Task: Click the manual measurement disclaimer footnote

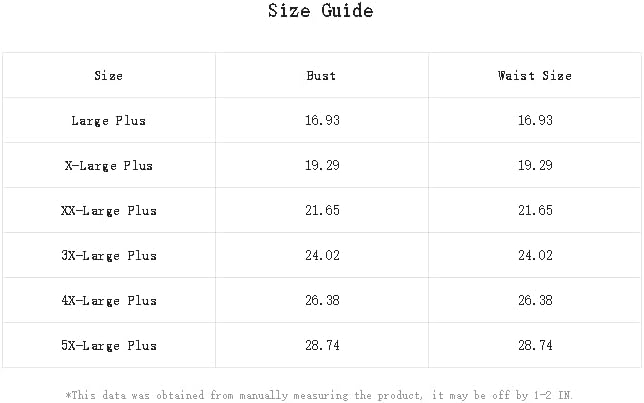Action: tap(321, 395)
